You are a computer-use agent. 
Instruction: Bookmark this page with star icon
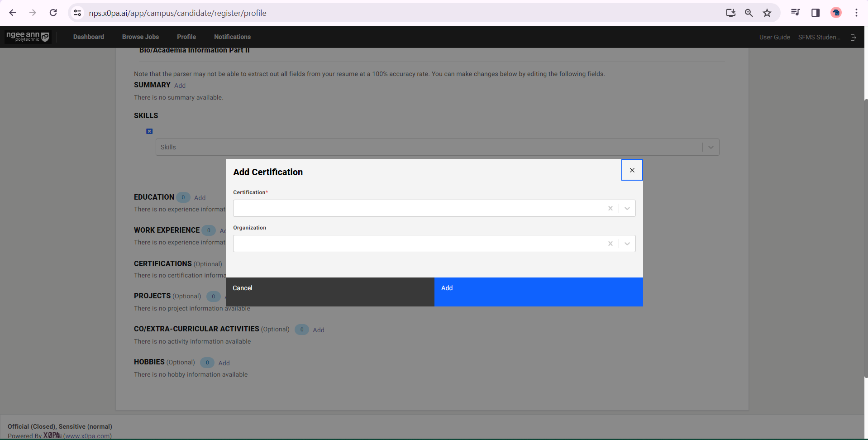[x=767, y=13]
